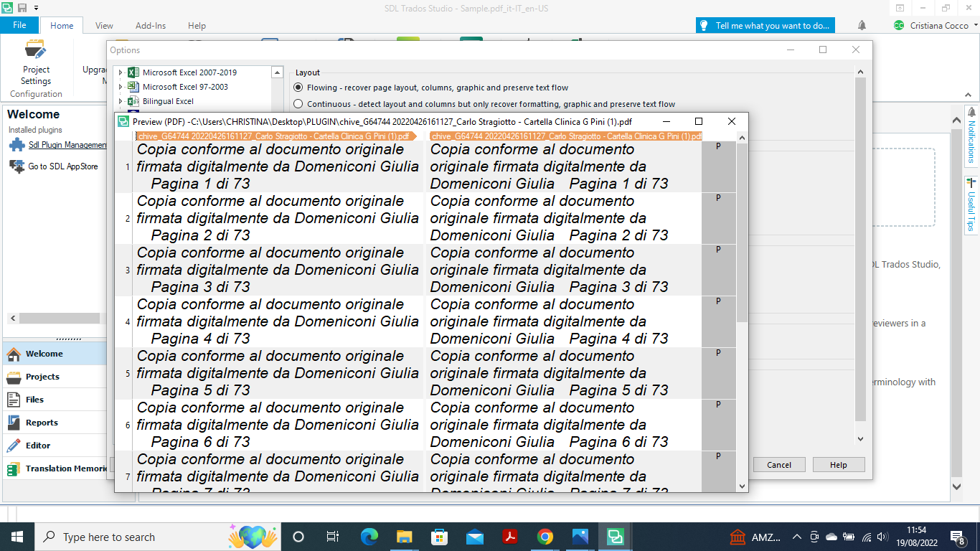Screen dimensions: 980x551
Task: Click the Microsoft Excel 2007-2019 icon
Action: pyautogui.click(x=133, y=72)
